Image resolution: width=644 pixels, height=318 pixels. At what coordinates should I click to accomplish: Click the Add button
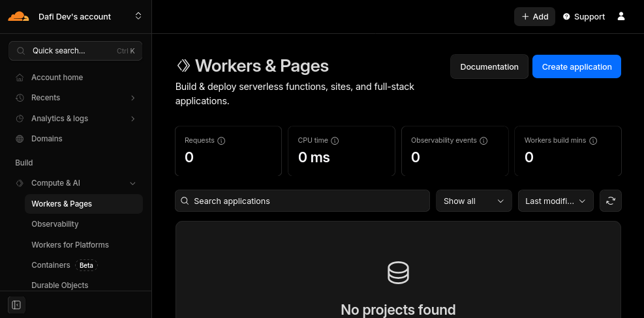(535, 17)
